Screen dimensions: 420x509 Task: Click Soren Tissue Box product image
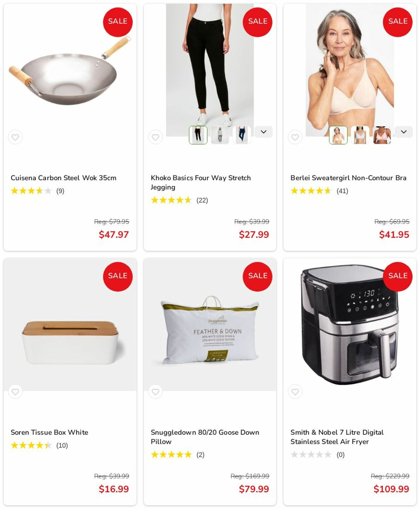click(x=70, y=342)
